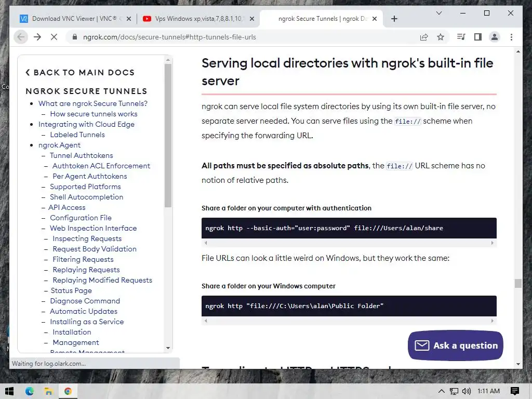532x399 pixels.
Task: Open Inspecting Requests link
Action: coord(87,238)
